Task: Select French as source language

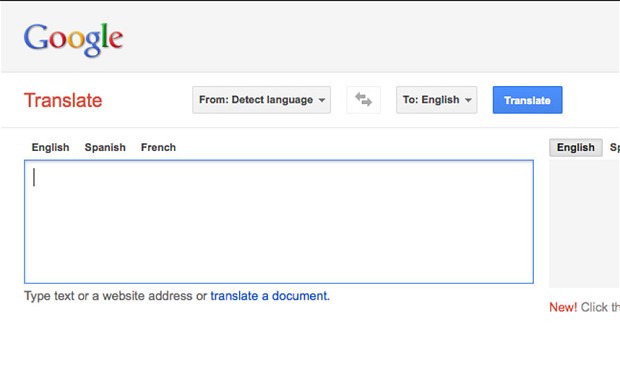Action: [158, 147]
